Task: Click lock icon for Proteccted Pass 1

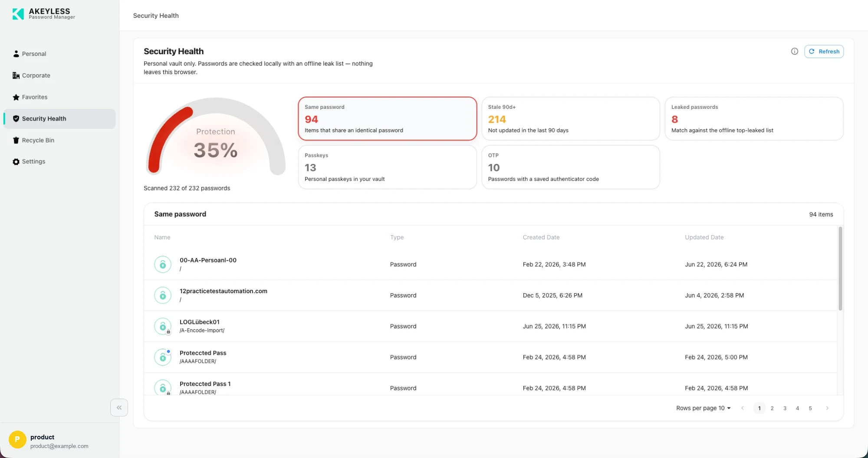Action: click(x=163, y=388)
